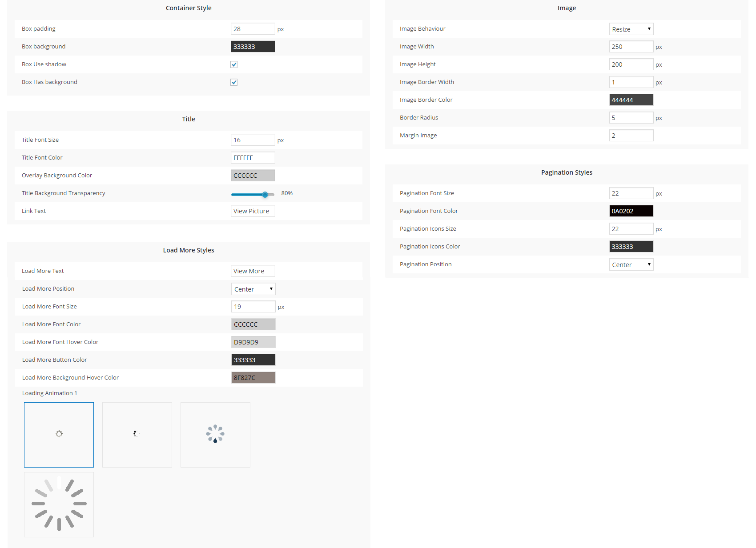This screenshot has width=756, height=548.
Task: Change Load More Background Hover Color
Action: point(253,378)
